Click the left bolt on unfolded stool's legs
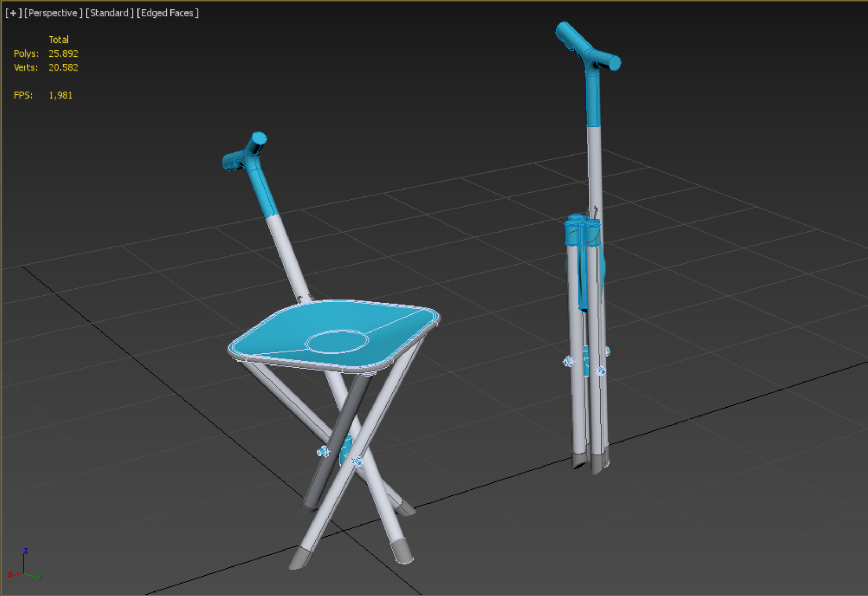 [x=323, y=452]
